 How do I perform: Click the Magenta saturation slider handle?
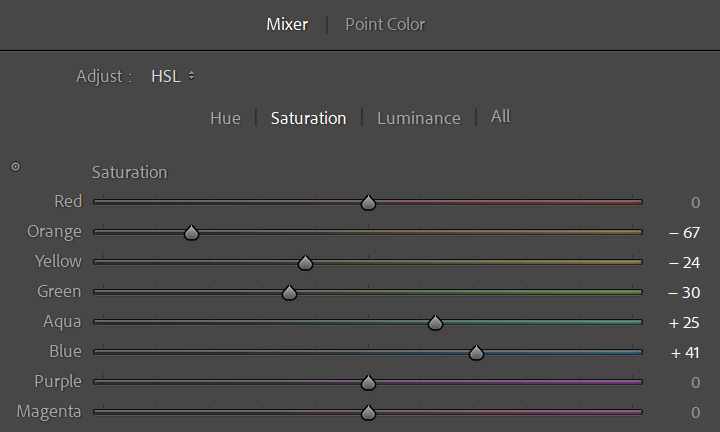coord(368,413)
